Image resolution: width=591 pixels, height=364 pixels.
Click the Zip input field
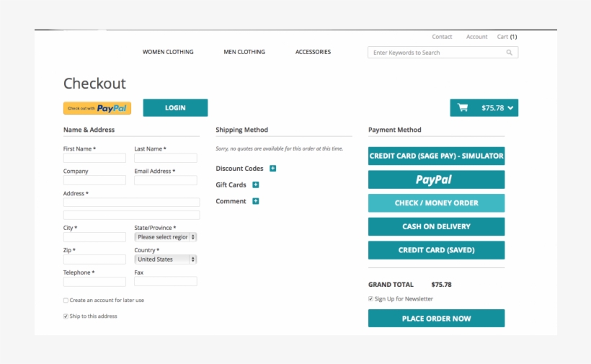point(94,259)
